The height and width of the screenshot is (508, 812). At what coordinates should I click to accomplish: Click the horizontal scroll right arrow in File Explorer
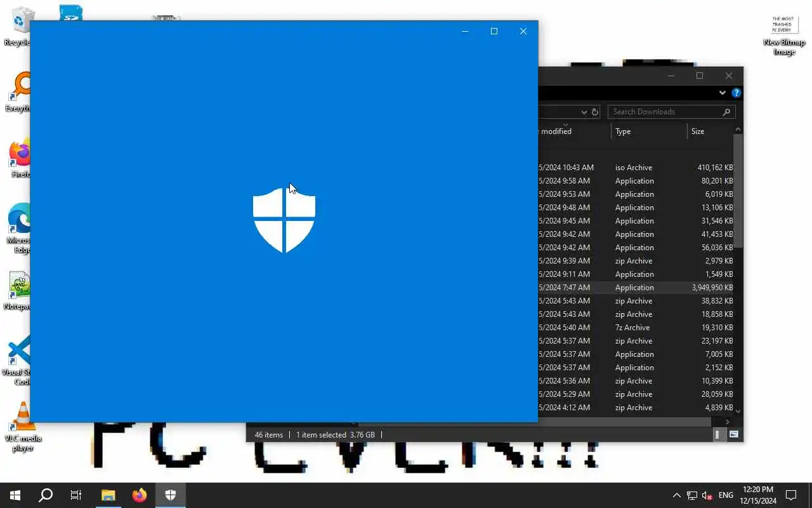click(728, 422)
